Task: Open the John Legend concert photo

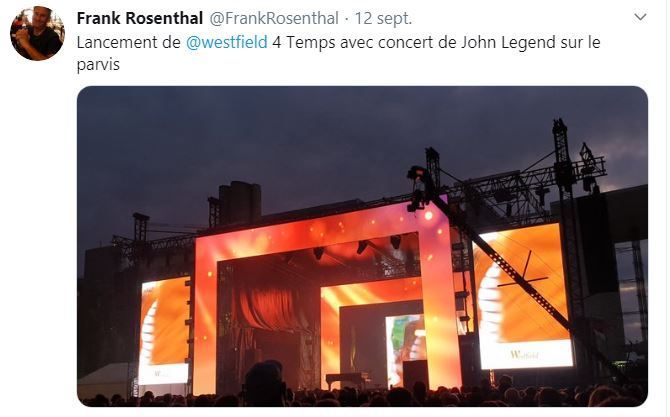Action: tap(362, 246)
